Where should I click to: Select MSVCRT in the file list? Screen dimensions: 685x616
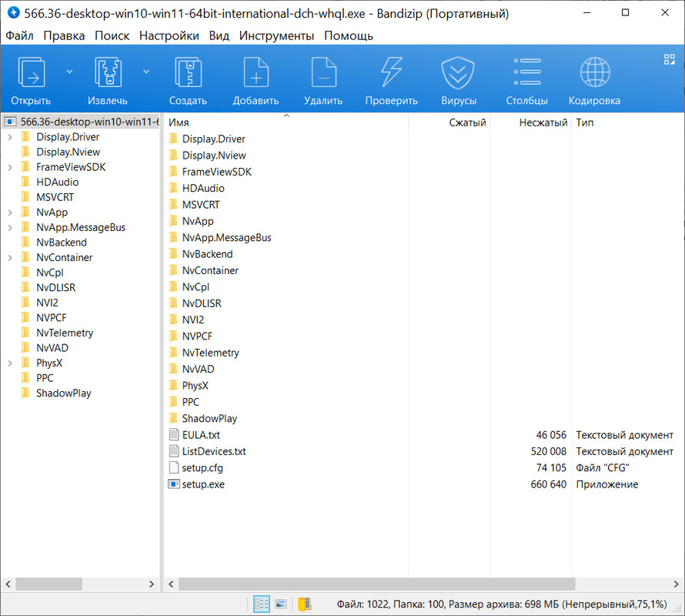tap(201, 205)
